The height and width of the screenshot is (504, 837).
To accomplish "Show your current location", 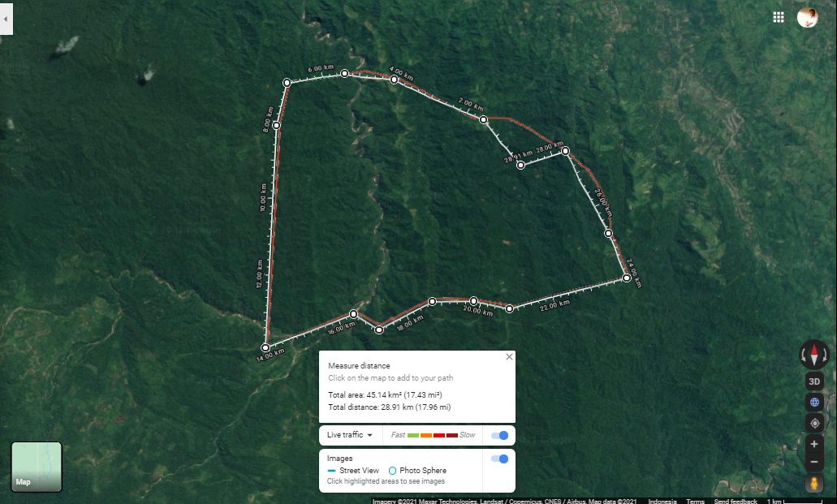I will 814,423.
